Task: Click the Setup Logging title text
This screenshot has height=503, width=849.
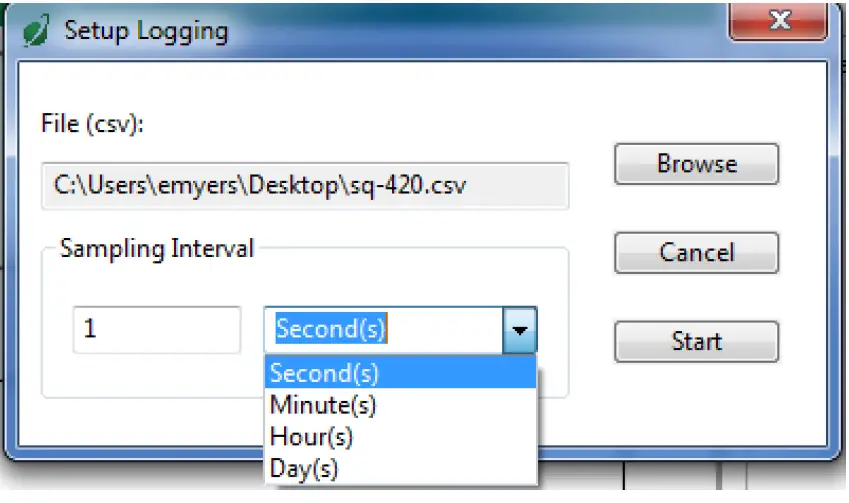Action: click(146, 31)
